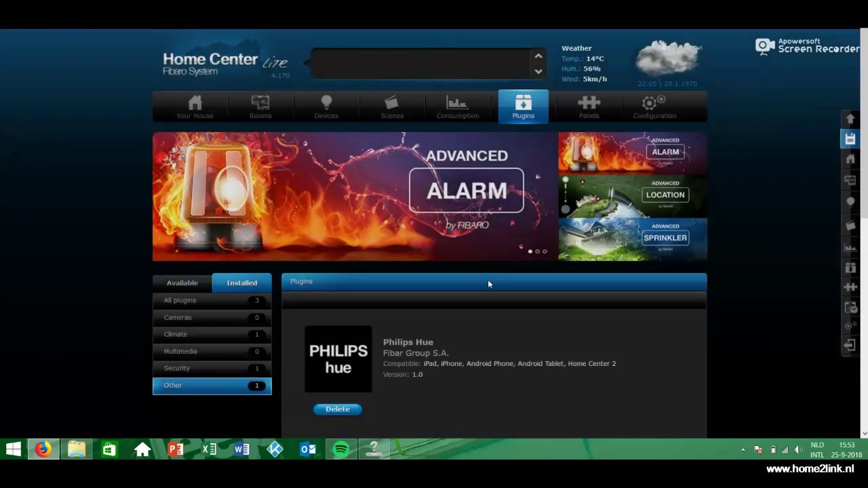The height and width of the screenshot is (488, 868).
Task: Go to the Rooms section
Action: [x=260, y=107]
